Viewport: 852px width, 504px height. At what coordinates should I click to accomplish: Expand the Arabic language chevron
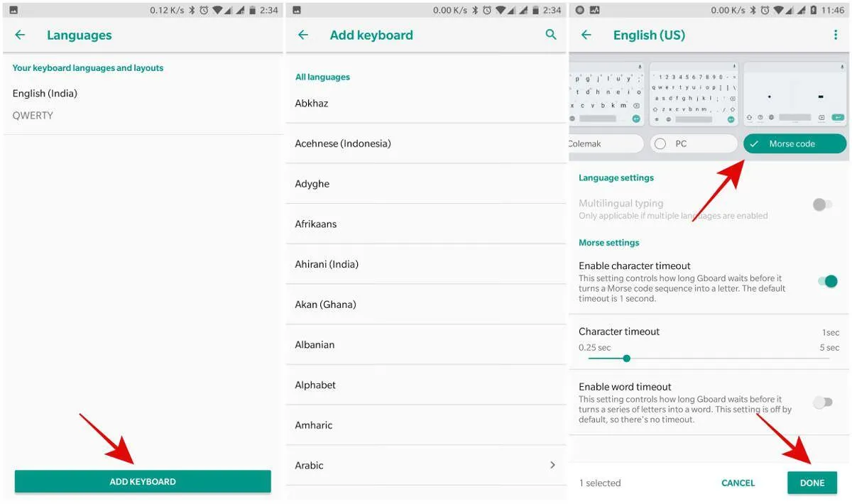(552, 465)
